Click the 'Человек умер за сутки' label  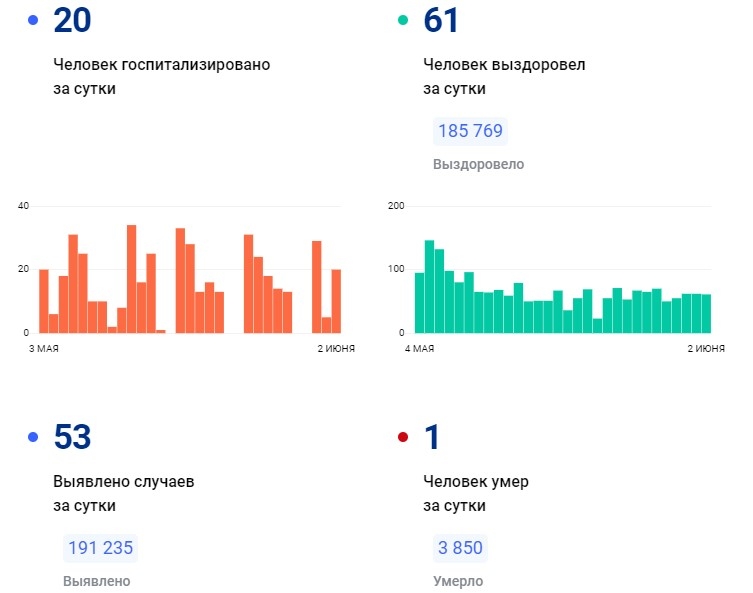476,493
